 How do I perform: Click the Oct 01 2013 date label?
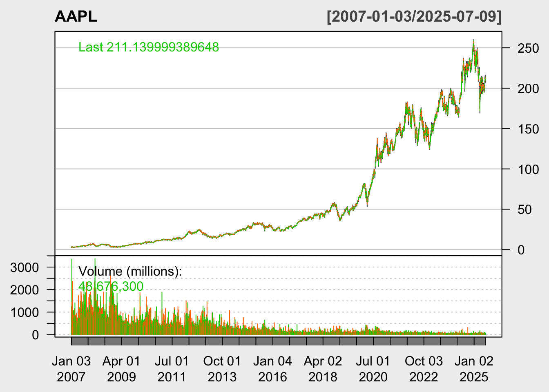coord(222,369)
